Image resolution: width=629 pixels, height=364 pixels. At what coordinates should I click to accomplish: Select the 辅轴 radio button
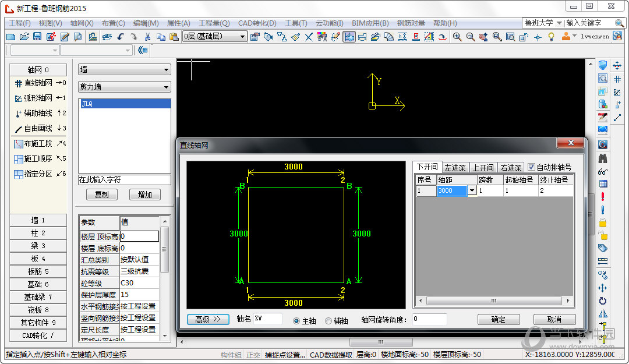pyautogui.click(x=328, y=321)
